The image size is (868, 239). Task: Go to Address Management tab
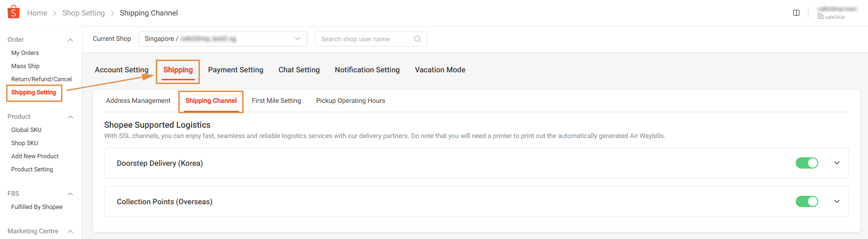coord(138,101)
